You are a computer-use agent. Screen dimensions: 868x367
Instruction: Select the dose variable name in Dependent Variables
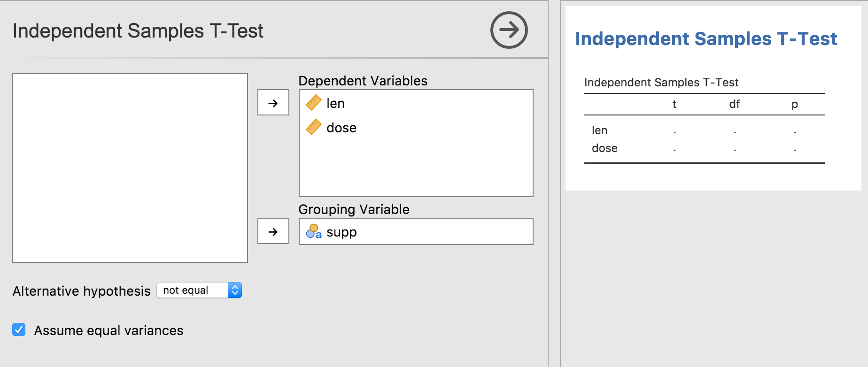click(341, 128)
